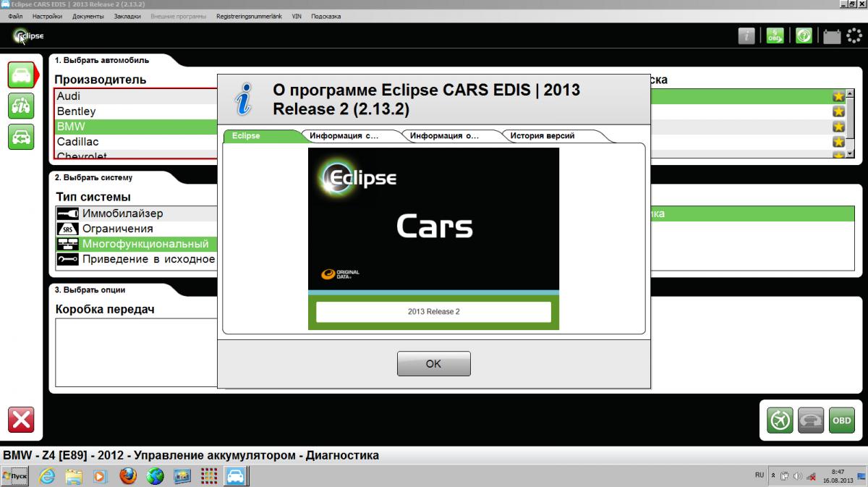Open the Документы menu
This screenshot has height=487, width=868.
88,16
